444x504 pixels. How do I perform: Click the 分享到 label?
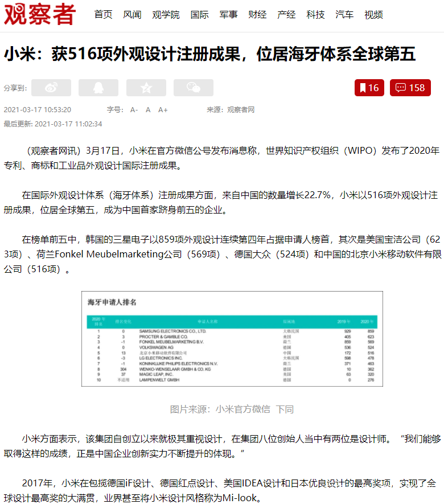click(15, 88)
